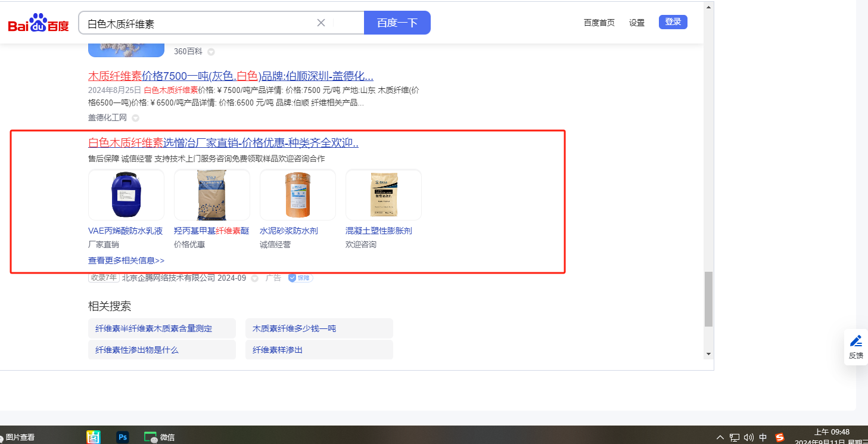
Task: Click the volume speaker tray icon
Action: (x=749, y=437)
